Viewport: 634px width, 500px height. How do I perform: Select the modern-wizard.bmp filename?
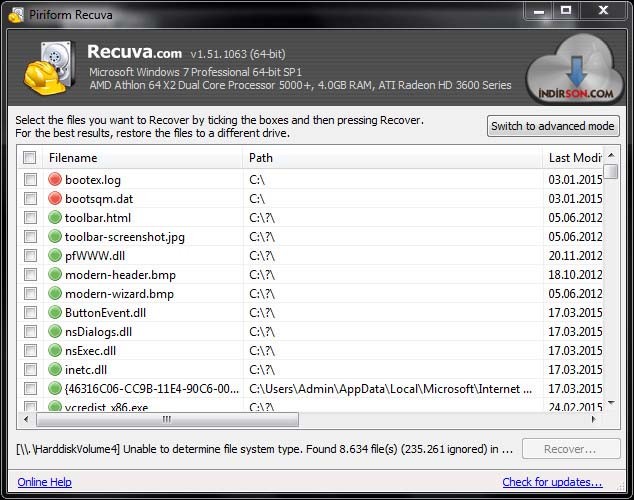(x=119, y=294)
